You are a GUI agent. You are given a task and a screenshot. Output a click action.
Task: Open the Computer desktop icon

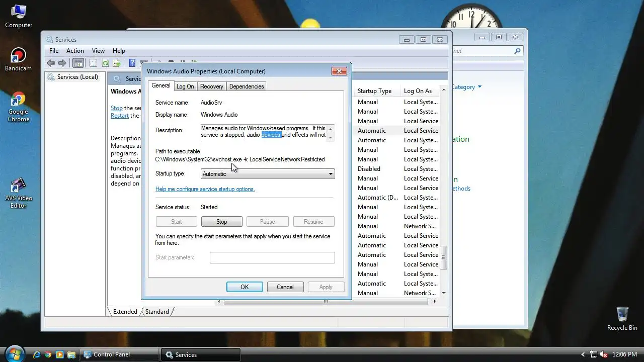click(19, 16)
